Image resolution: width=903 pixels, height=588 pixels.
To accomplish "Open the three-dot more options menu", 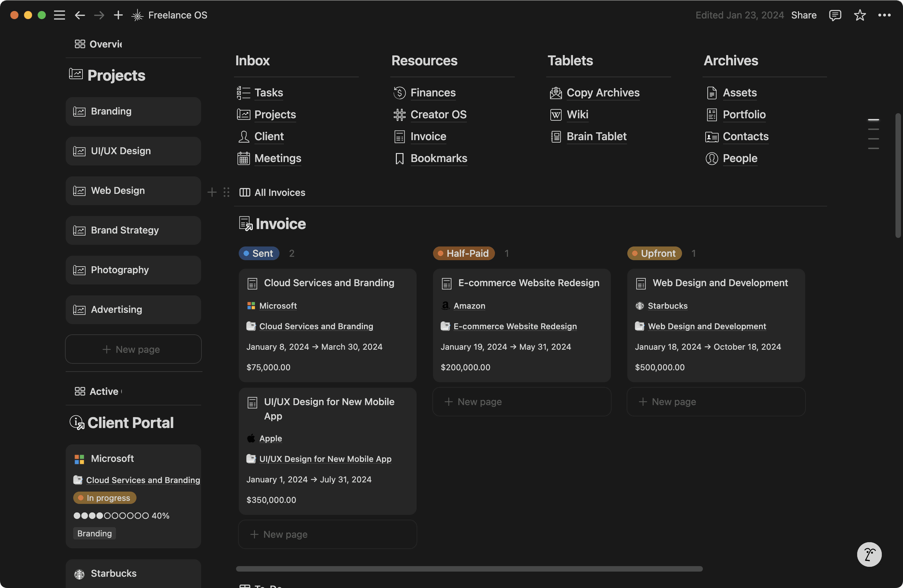I will point(885,15).
